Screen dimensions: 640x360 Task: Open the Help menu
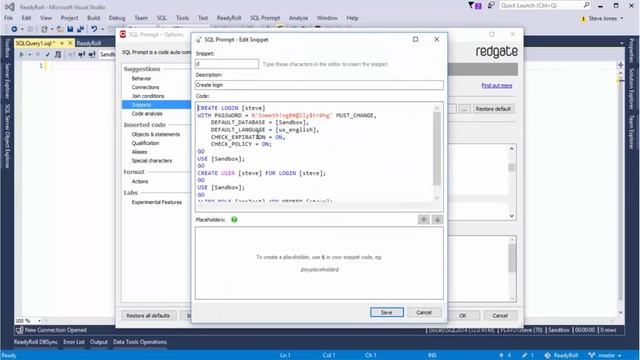(352, 18)
